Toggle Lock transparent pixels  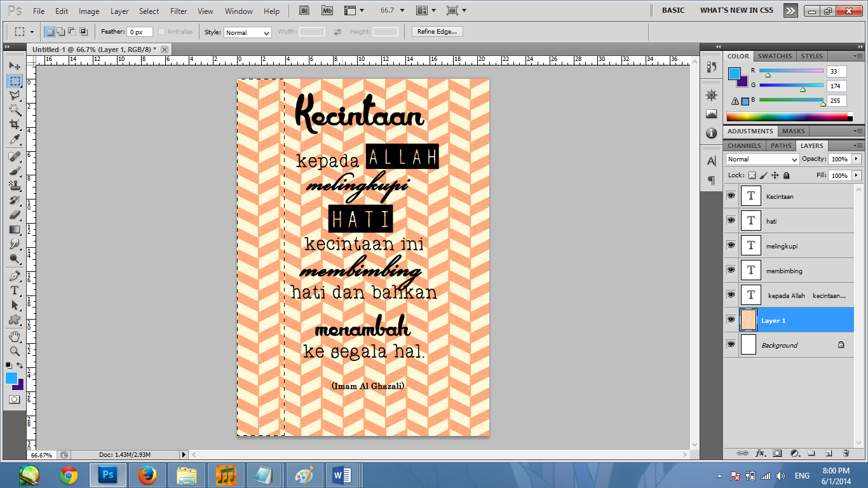point(752,175)
